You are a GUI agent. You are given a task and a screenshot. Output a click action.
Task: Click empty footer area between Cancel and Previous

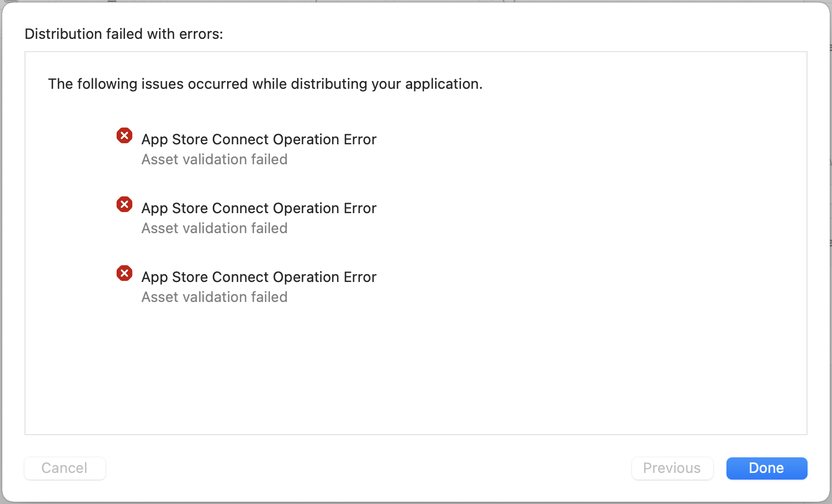[x=369, y=468]
